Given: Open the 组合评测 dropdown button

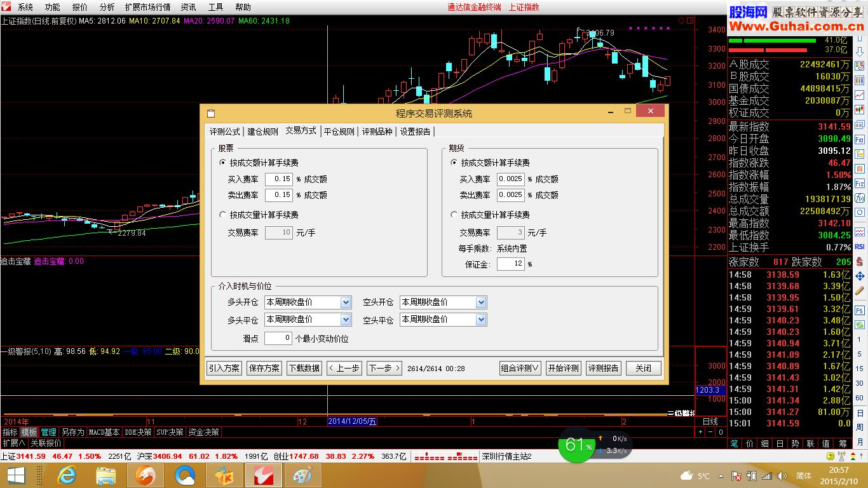Looking at the screenshot, I should coord(520,368).
